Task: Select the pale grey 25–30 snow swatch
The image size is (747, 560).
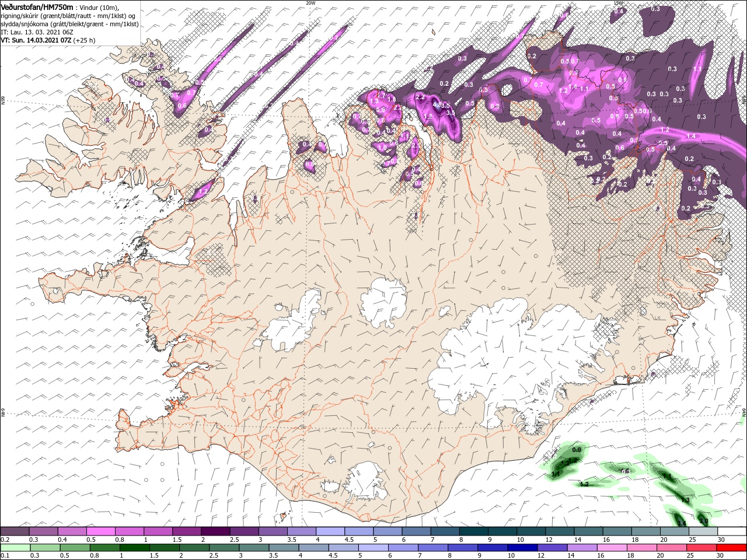Action: [704, 531]
